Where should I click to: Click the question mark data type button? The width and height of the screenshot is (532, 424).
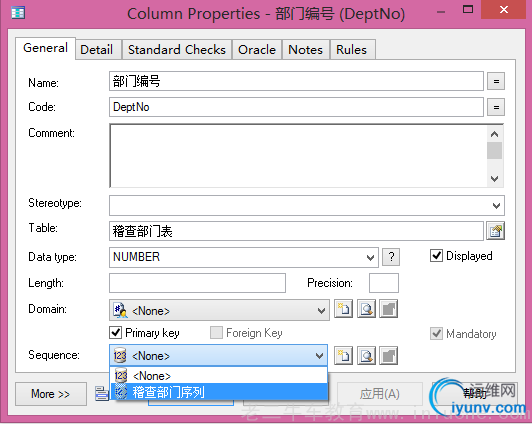(391, 257)
